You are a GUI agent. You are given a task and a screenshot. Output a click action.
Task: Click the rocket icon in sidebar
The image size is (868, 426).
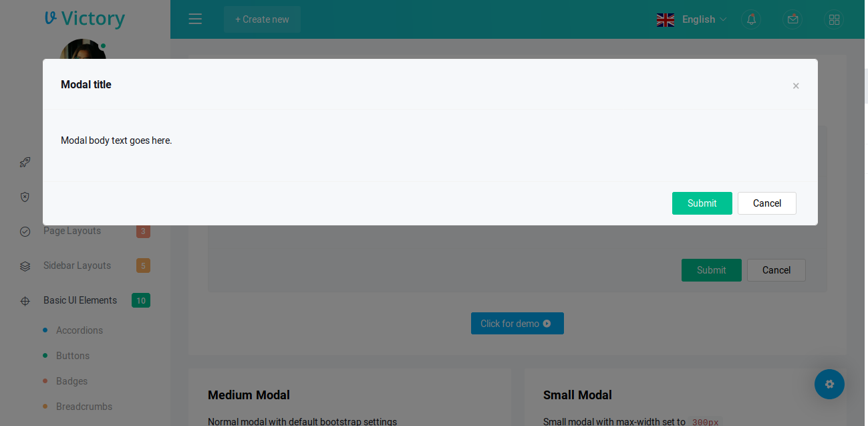tap(25, 162)
